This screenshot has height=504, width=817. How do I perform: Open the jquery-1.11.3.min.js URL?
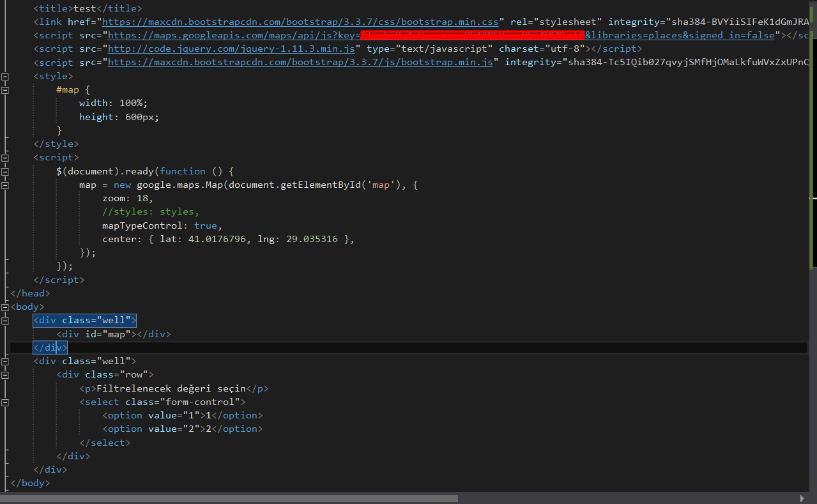click(x=233, y=49)
